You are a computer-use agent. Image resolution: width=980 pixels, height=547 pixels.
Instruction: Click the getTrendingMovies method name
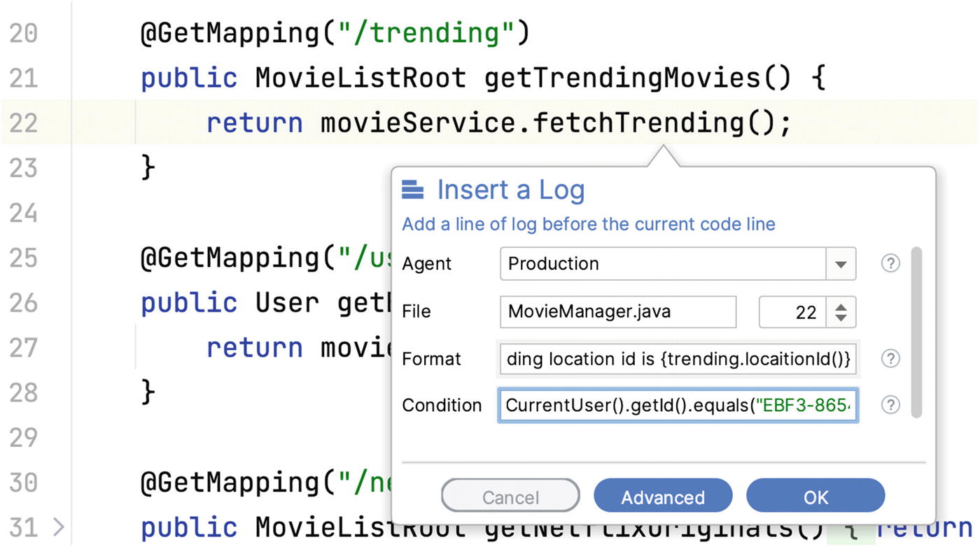(x=622, y=78)
